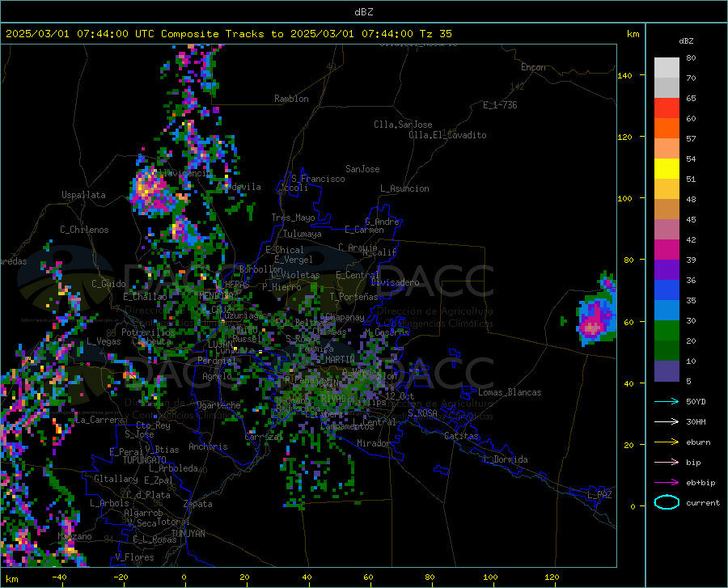Click the 'Potrerillos' map label
The height and width of the screenshot is (588, 728).
[x=148, y=332]
